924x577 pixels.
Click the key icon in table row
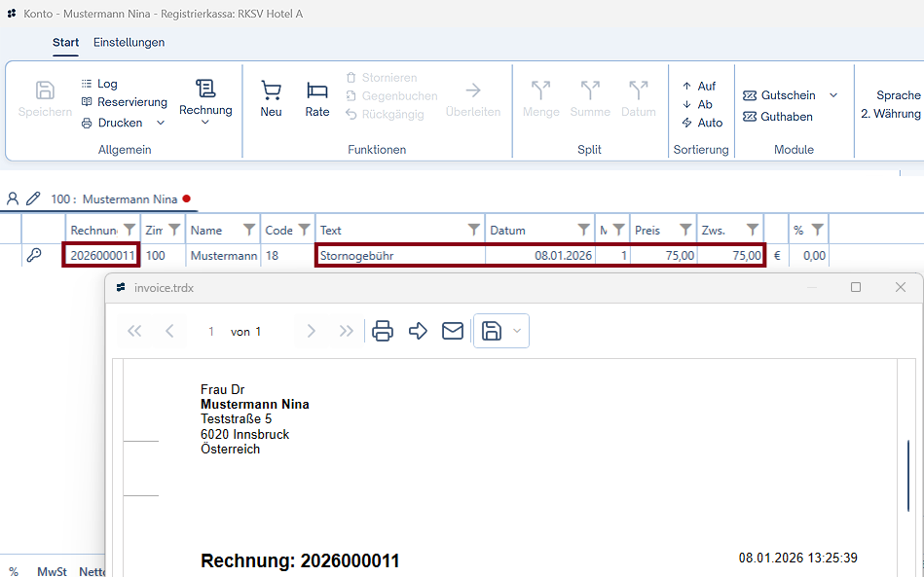click(34, 256)
